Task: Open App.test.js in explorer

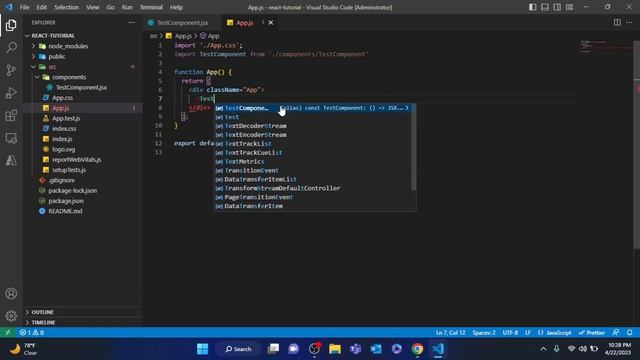Action: (x=83, y=118)
